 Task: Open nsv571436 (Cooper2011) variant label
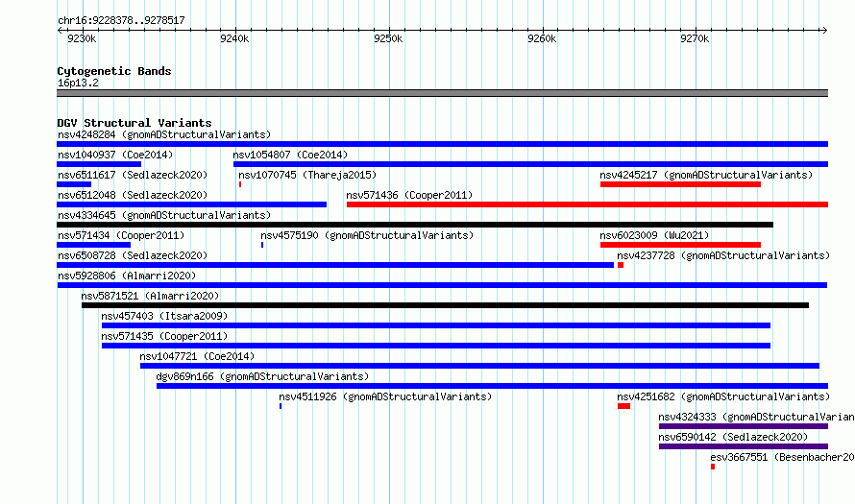(x=409, y=195)
